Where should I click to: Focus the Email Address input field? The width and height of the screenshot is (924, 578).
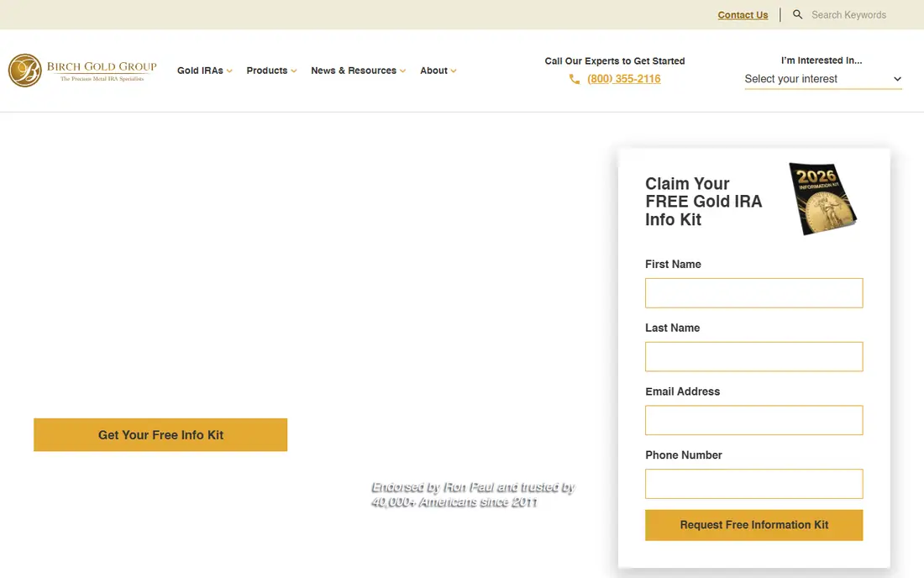point(753,420)
